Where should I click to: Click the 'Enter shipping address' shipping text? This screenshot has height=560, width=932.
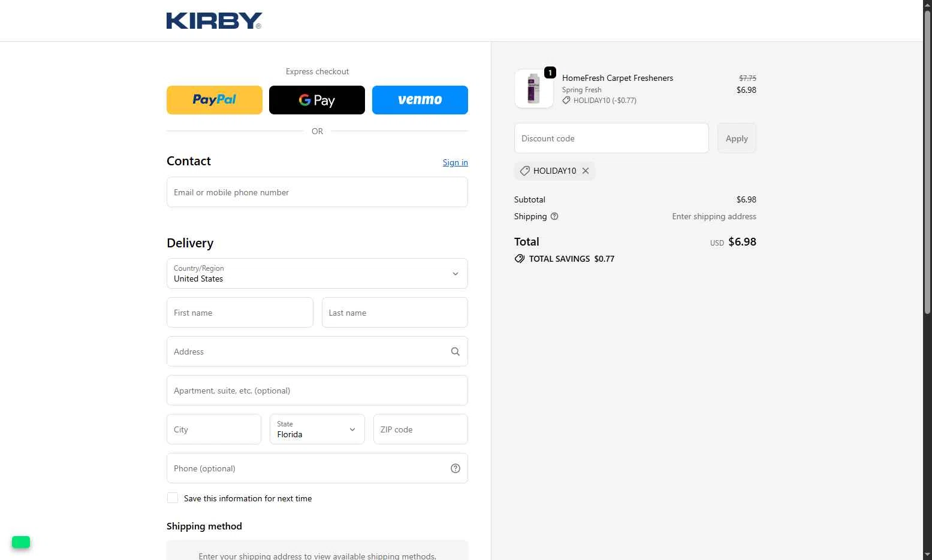714,216
